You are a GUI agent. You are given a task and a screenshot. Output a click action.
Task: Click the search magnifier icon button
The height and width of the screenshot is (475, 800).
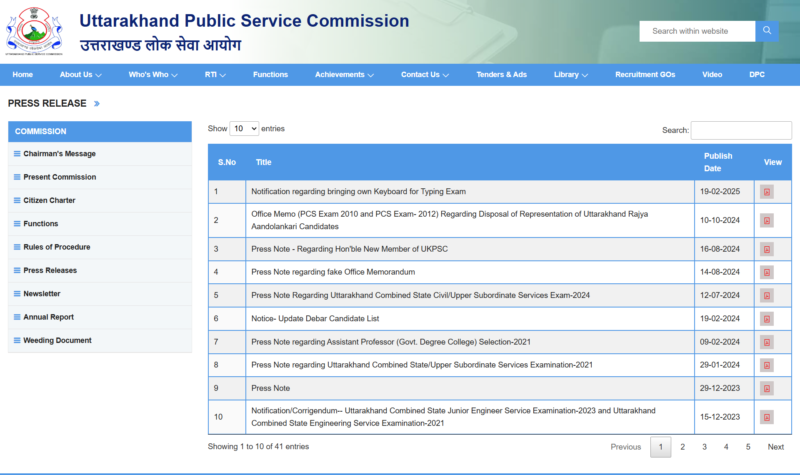[x=767, y=31]
